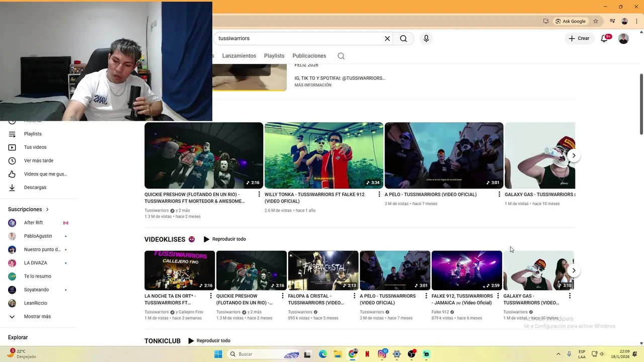Show next VIDEOKLISES videos with the arrow
Screen dimensions: 644x362
574,270
